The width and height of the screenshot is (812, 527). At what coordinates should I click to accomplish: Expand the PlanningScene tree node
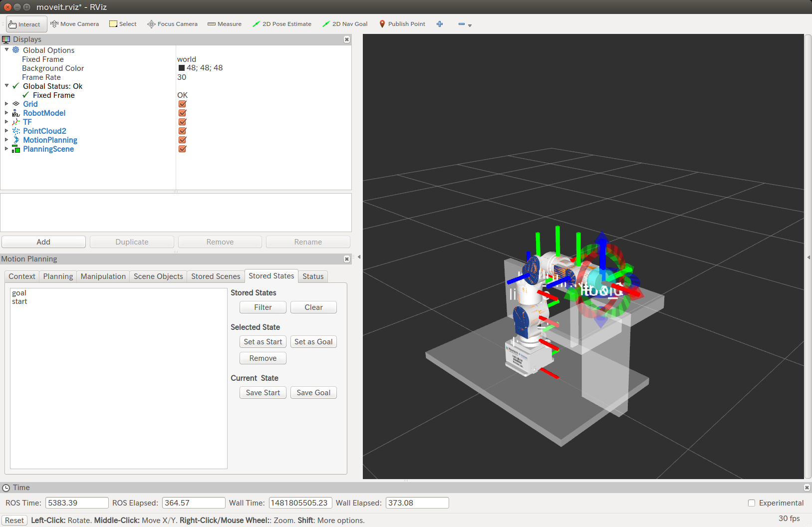point(6,149)
